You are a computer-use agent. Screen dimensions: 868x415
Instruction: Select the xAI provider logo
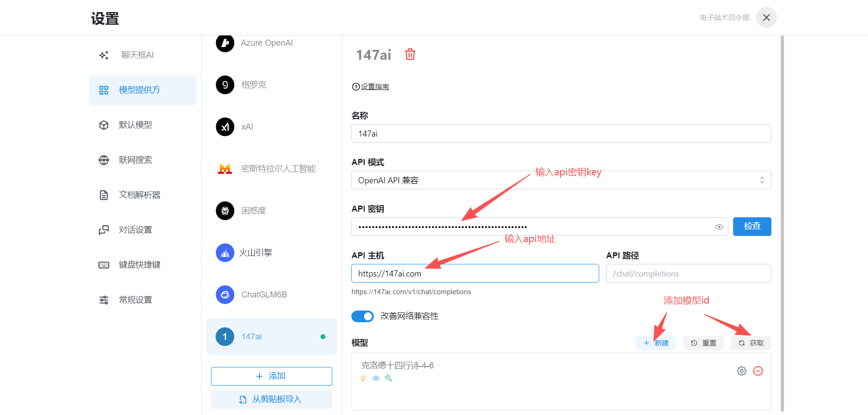click(x=225, y=127)
